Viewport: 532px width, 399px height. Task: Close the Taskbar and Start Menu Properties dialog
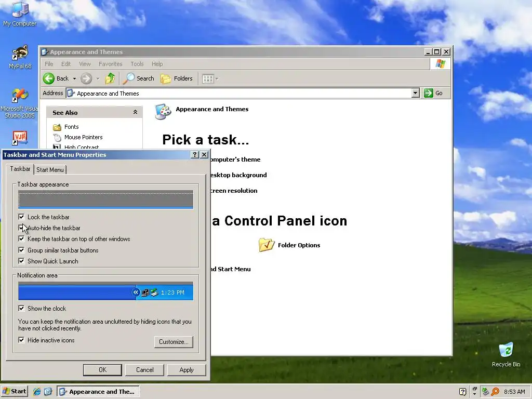pyautogui.click(x=204, y=155)
